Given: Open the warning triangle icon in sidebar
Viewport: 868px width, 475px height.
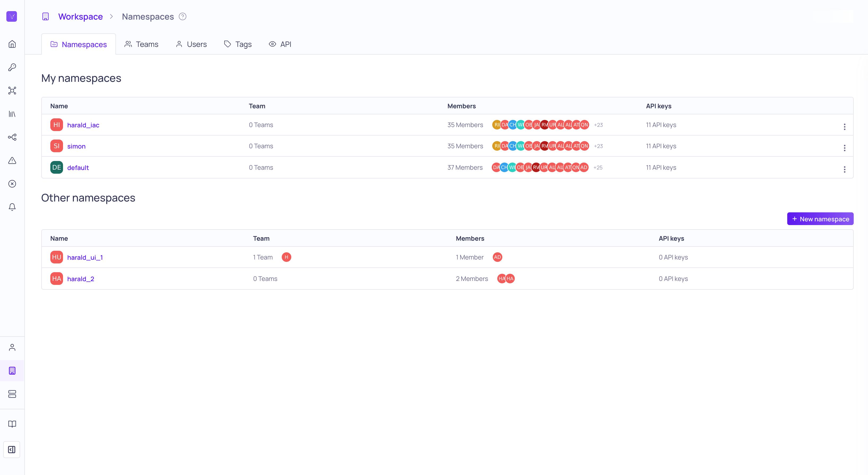Looking at the screenshot, I should pos(12,160).
